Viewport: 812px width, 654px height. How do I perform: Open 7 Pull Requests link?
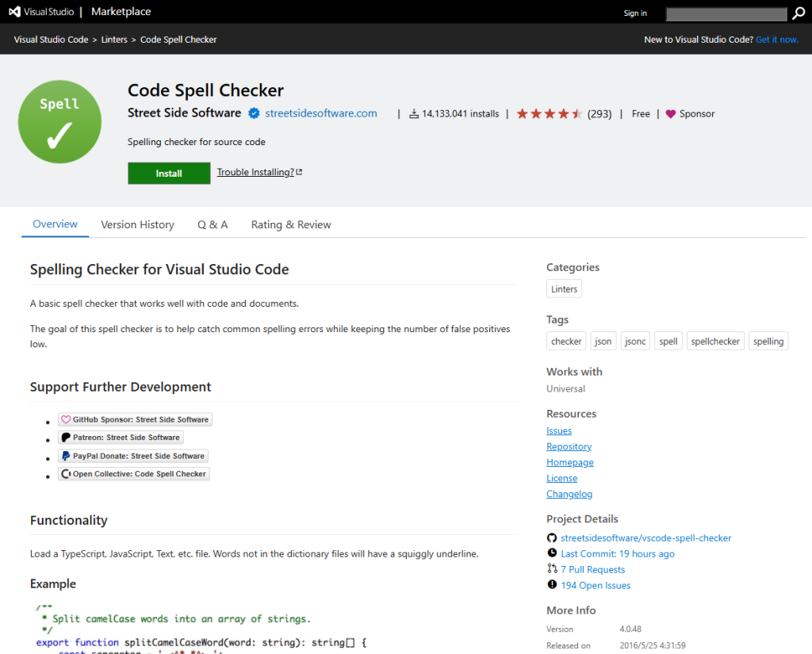pyautogui.click(x=592, y=570)
